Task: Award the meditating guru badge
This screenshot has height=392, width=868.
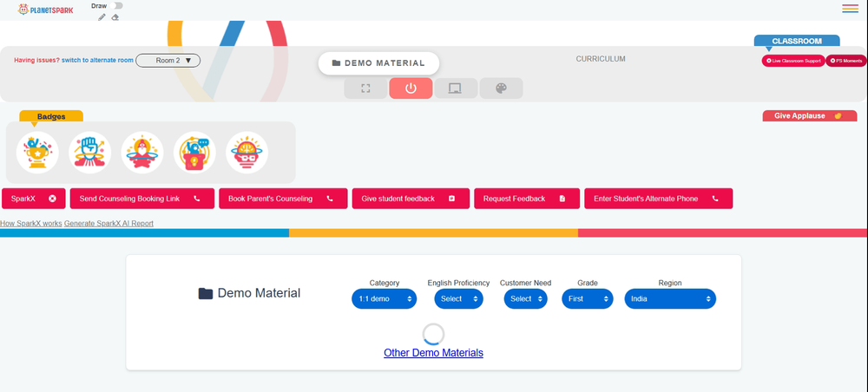Action: pos(142,153)
